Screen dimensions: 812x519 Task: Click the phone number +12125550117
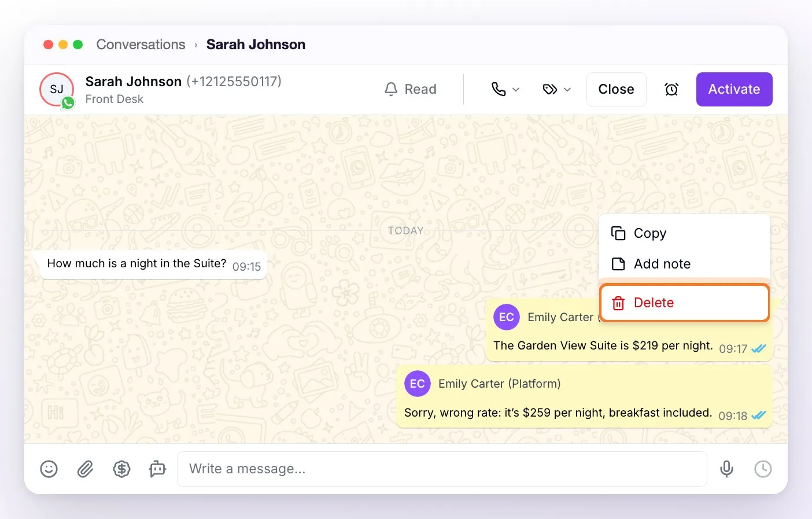(234, 82)
